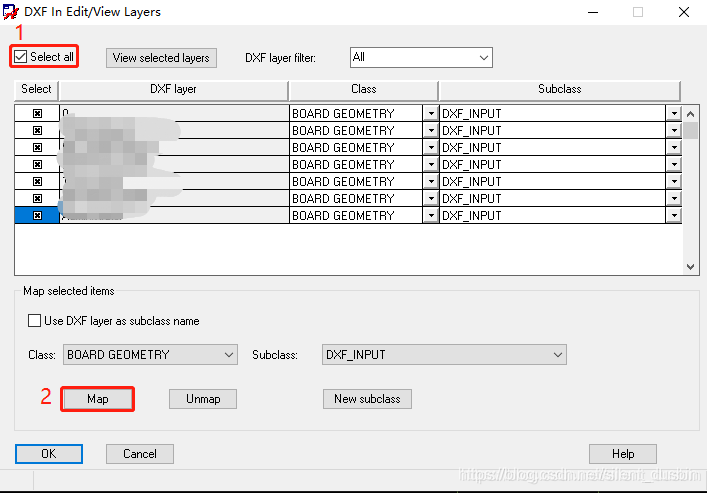Click the DXF In application icon in title bar
This screenshot has width=707, height=493.
[x=10, y=12]
